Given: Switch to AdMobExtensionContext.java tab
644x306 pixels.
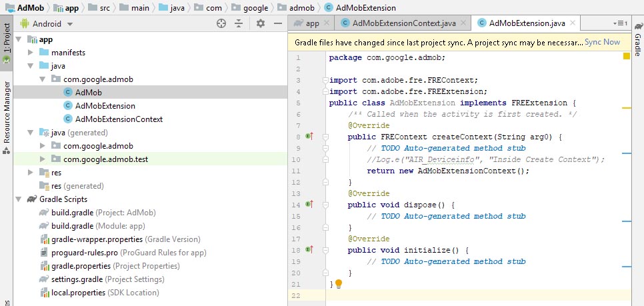Looking at the screenshot, I should pos(404,23).
